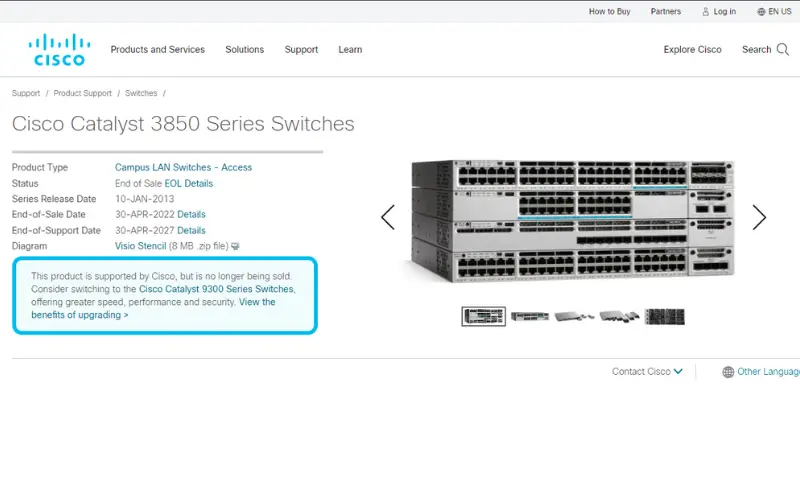Open Details next to End-of-Support Date
The height and width of the screenshot is (500, 800).
click(x=191, y=231)
